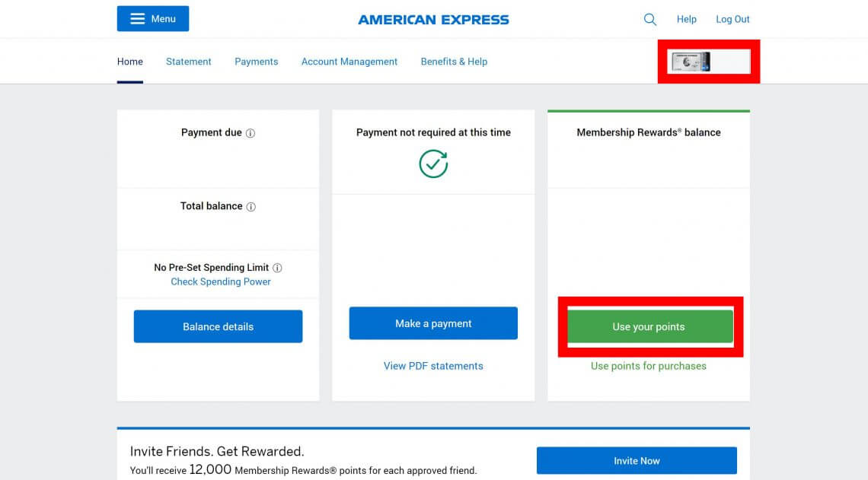Screen dimensions: 868x480
Task: Select the Home tab
Action: (129, 62)
